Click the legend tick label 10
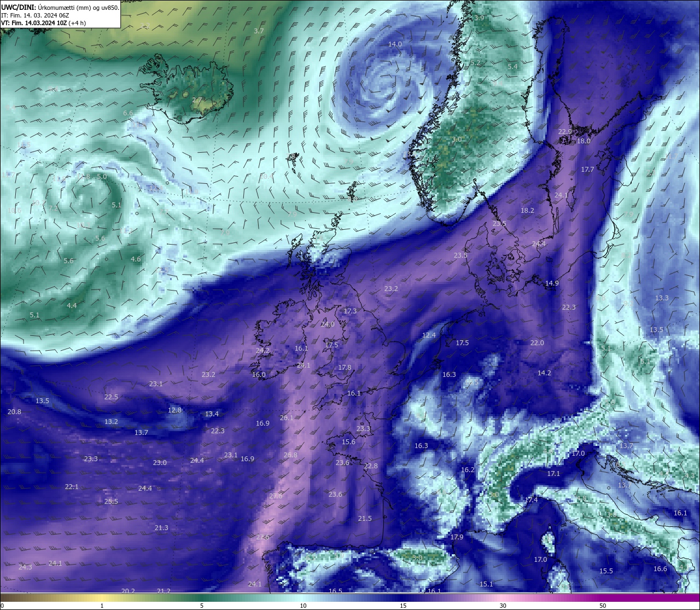The width and height of the screenshot is (700, 610). pos(303,606)
